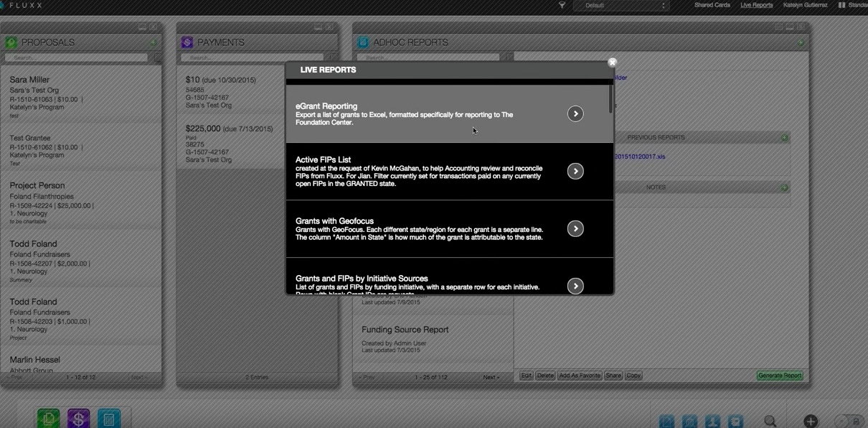The image size is (868, 428).
Task: Open the green Proposals document icon in dock
Action: [47, 418]
